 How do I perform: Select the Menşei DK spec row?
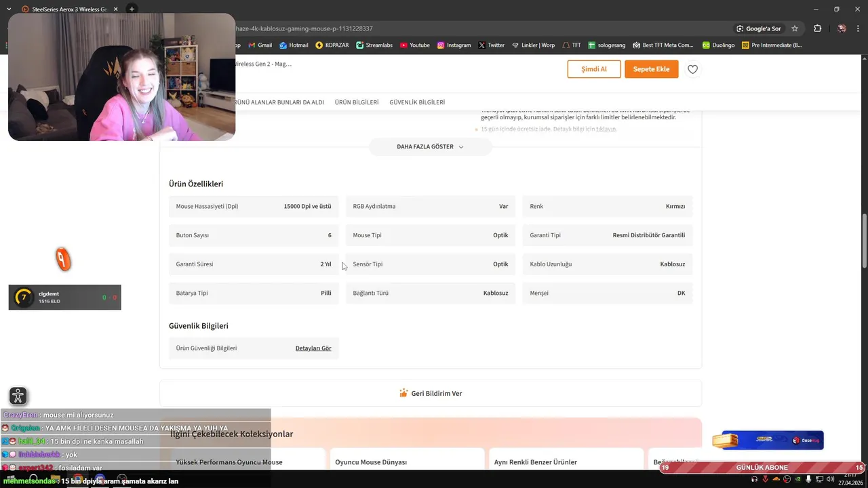(608, 293)
